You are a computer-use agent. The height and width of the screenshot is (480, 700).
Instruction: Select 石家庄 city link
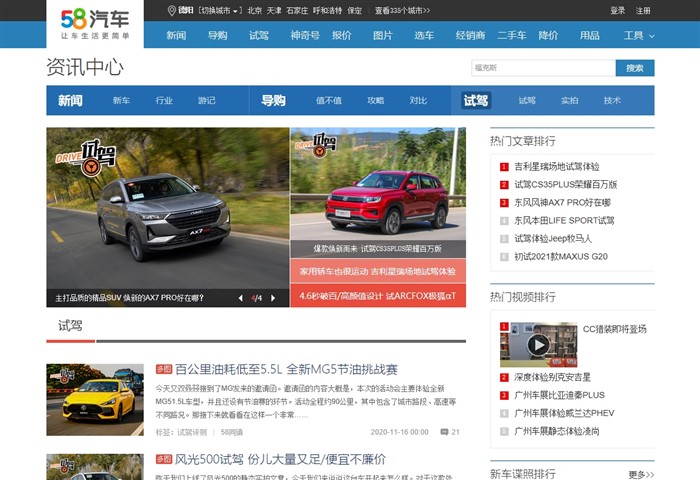tap(297, 10)
